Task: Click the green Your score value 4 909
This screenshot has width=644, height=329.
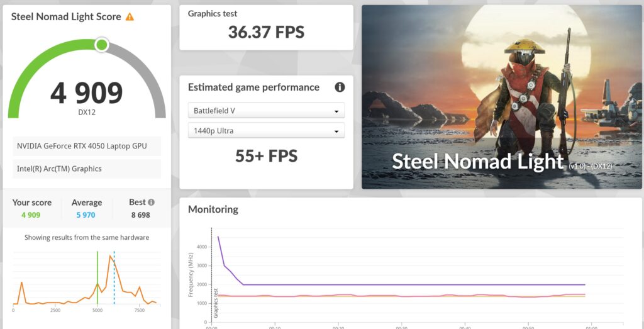Action: point(31,215)
